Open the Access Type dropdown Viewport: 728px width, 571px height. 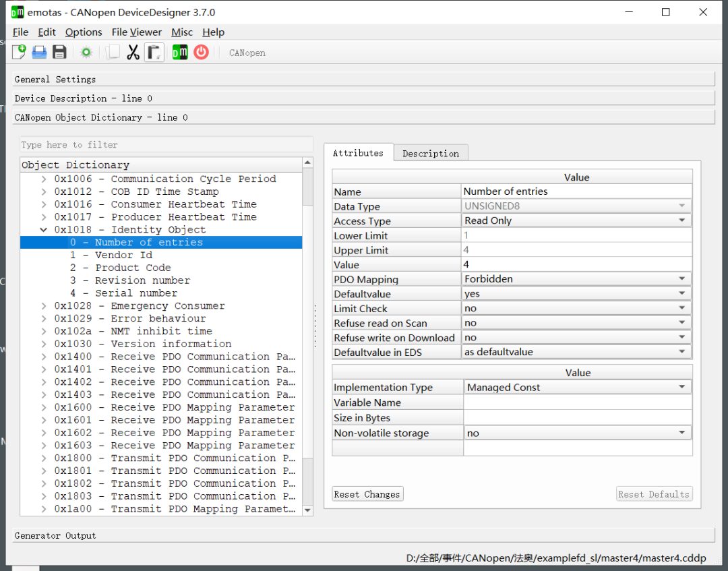(x=577, y=220)
